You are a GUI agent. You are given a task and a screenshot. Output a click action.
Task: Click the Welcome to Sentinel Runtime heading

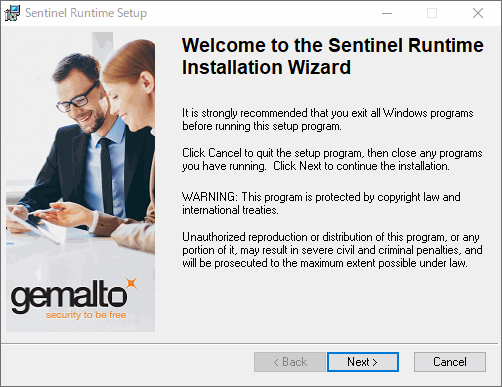click(x=332, y=56)
